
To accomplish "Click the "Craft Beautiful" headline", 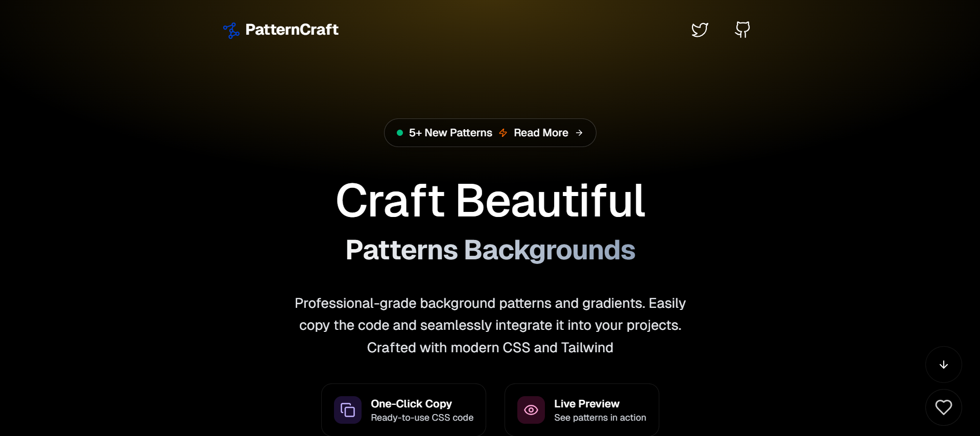I will (490, 201).
